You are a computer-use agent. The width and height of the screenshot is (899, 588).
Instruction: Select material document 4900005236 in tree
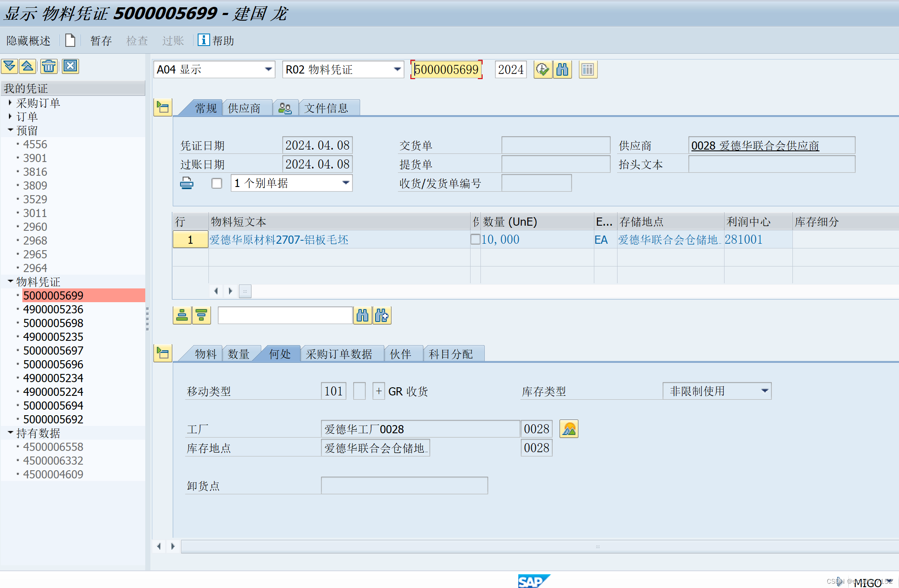tap(53, 309)
